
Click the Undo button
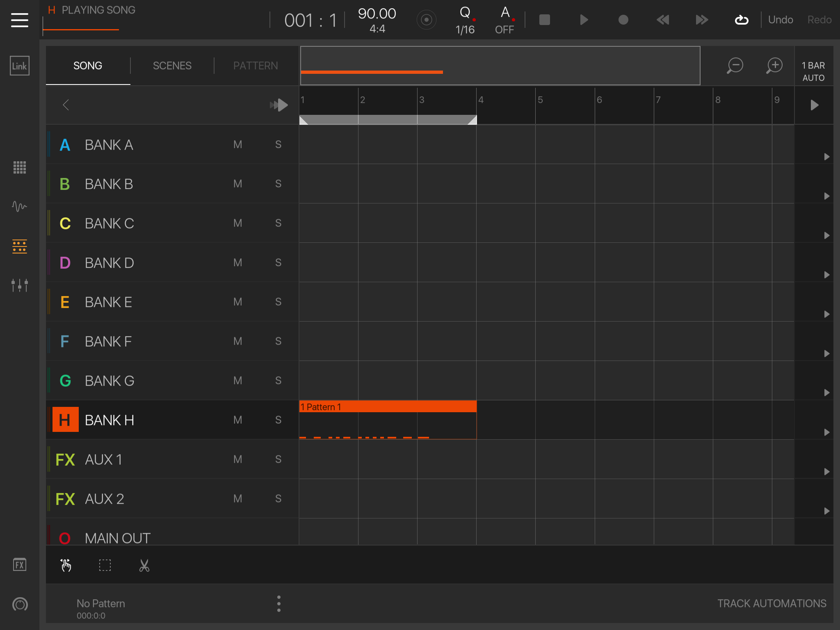(x=780, y=20)
